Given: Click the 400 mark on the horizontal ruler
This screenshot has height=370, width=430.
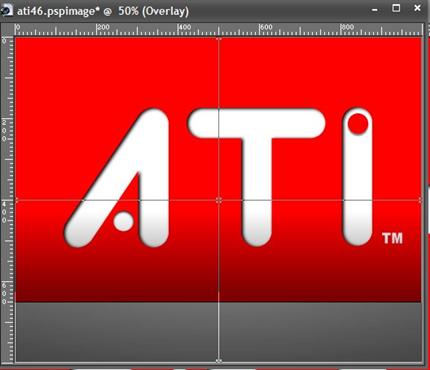Looking at the screenshot, I should [x=185, y=27].
